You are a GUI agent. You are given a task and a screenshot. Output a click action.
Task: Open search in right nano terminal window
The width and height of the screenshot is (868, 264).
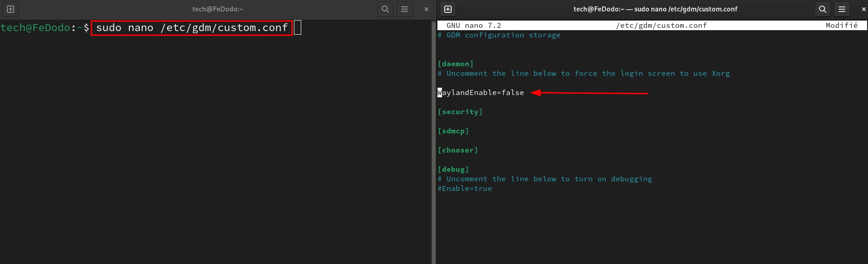[823, 9]
